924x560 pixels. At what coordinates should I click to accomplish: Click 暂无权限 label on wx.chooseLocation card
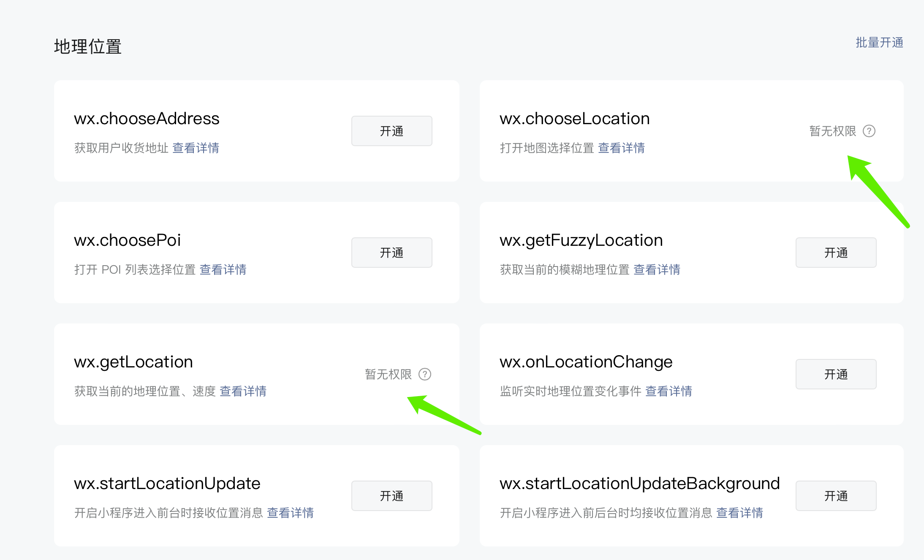coord(832,131)
